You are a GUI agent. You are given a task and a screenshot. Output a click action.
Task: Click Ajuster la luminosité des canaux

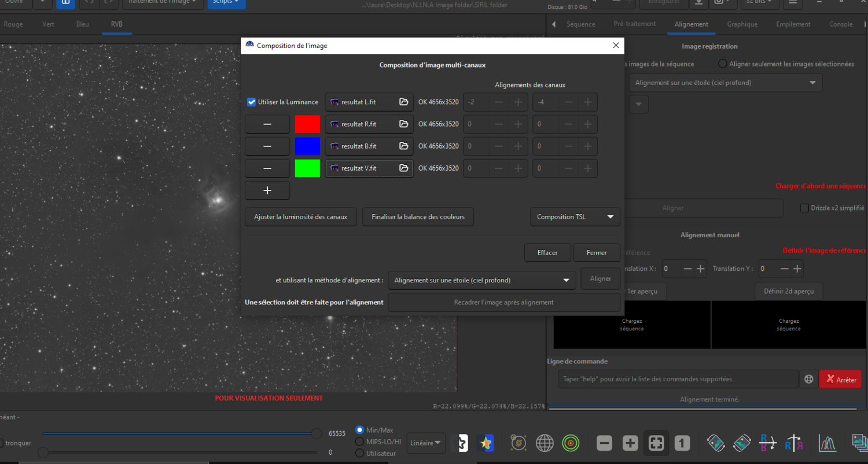pyautogui.click(x=301, y=217)
